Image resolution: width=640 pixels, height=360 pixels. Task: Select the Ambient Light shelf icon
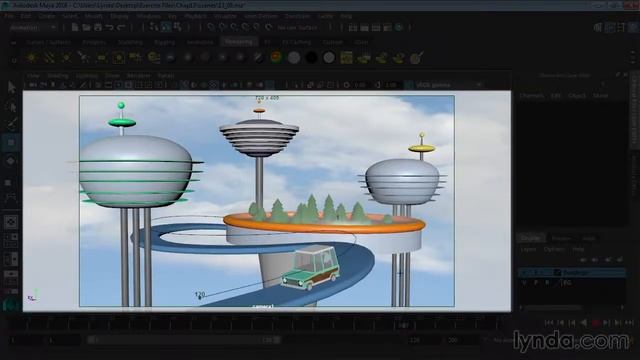[31, 58]
